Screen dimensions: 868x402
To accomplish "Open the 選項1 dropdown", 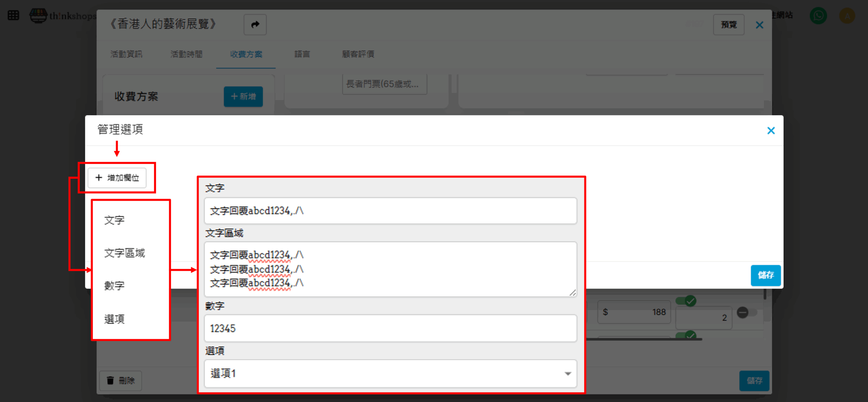I will click(x=390, y=374).
